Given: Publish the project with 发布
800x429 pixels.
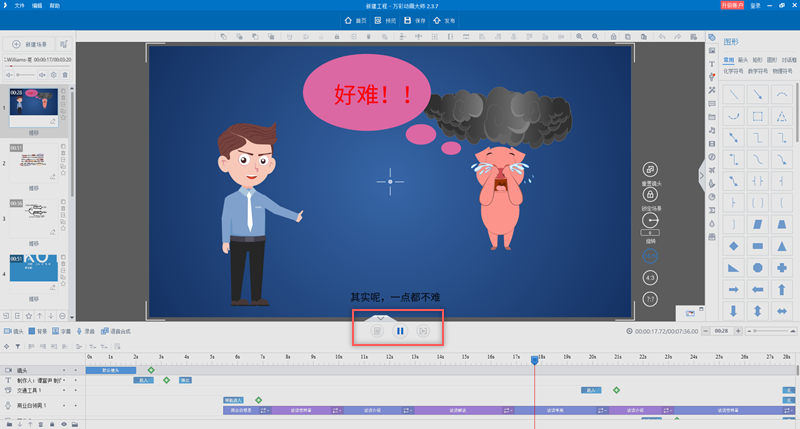Looking at the screenshot, I should click(x=444, y=20).
